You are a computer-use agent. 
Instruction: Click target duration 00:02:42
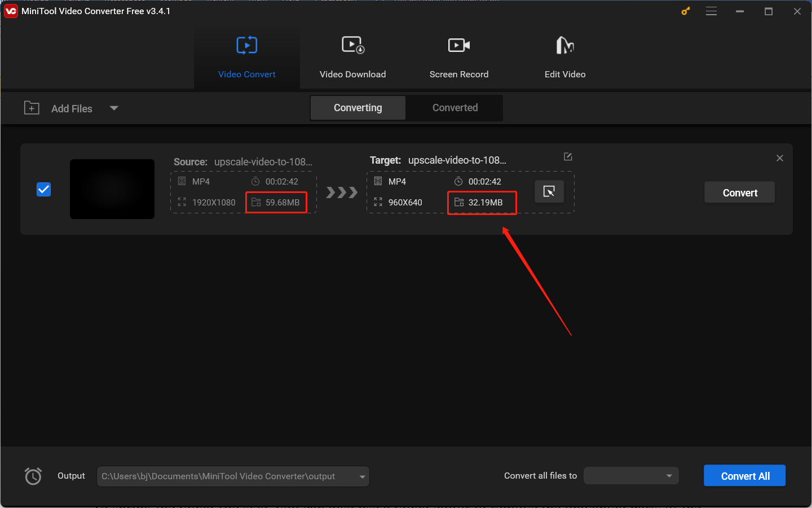point(485,182)
